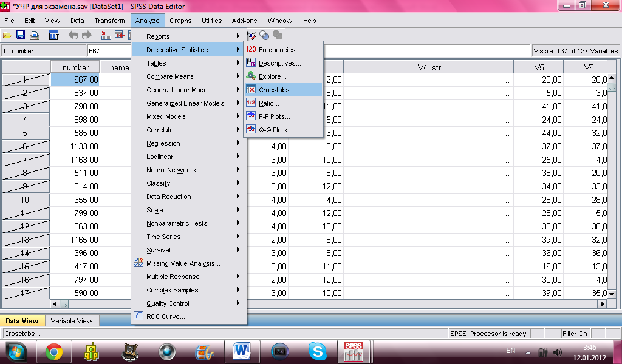
Task: Click the Value Labels tag icon
Action: (251, 35)
